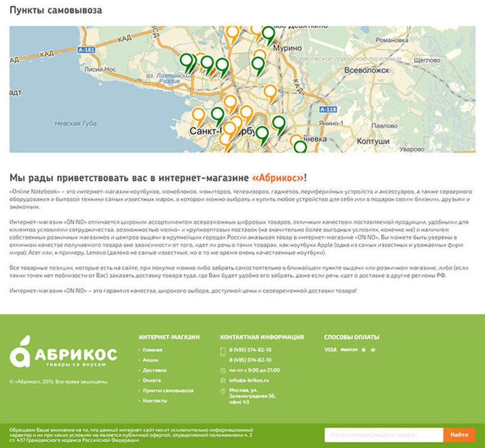Click the Пункты самовывоза page heading
This screenshot has height=448, width=485.
56,10
